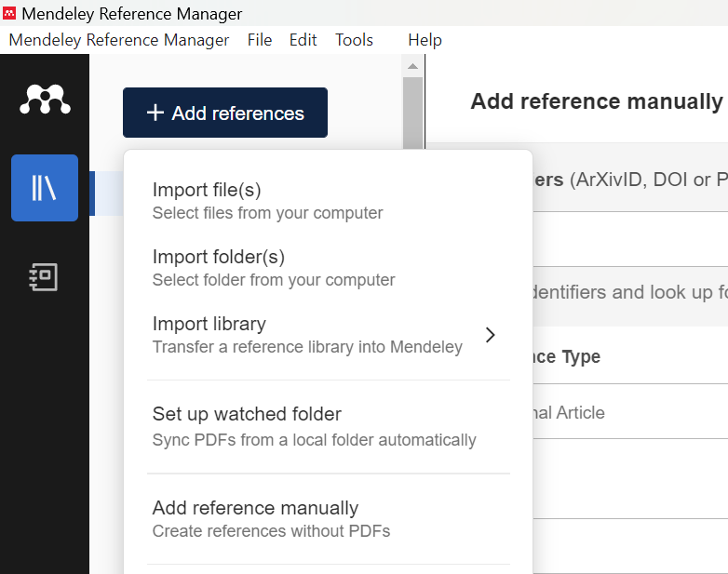Click the Mendeley logo in the sidebar

(x=45, y=99)
